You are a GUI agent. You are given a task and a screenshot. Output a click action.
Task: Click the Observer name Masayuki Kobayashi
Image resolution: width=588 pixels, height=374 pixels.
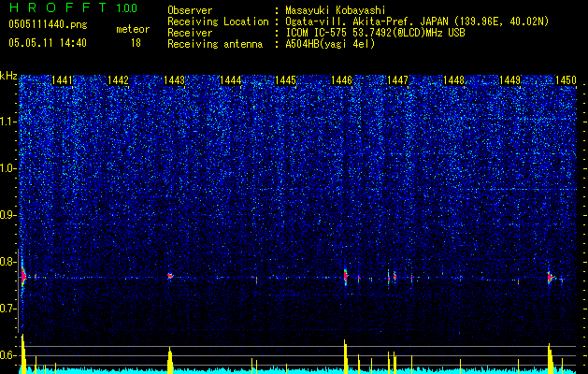[336, 10]
